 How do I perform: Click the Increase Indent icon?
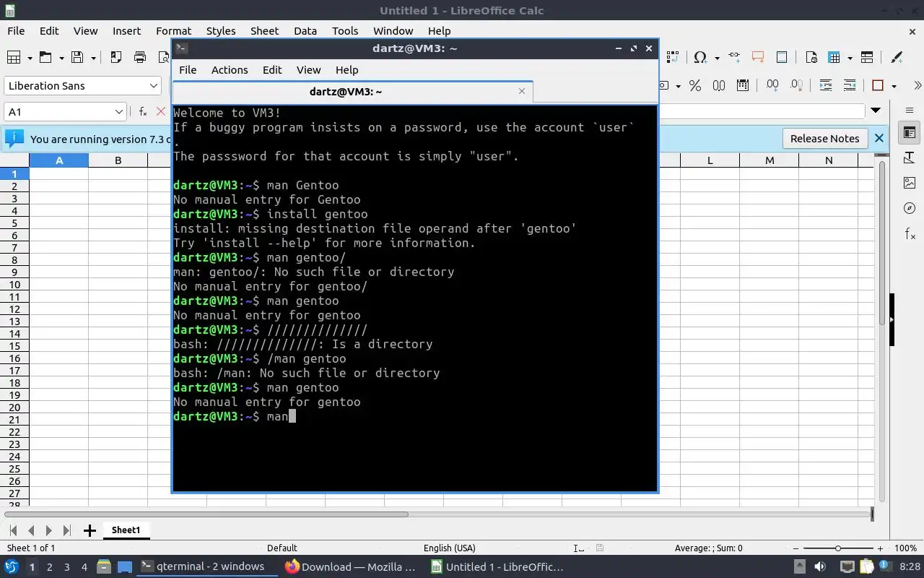tap(826, 85)
